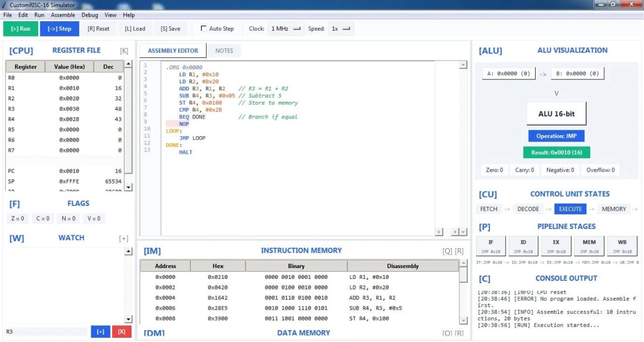The height and width of the screenshot is (342, 644).
Task: Click the N = 0 flag indicator
Action: pos(69,218)
